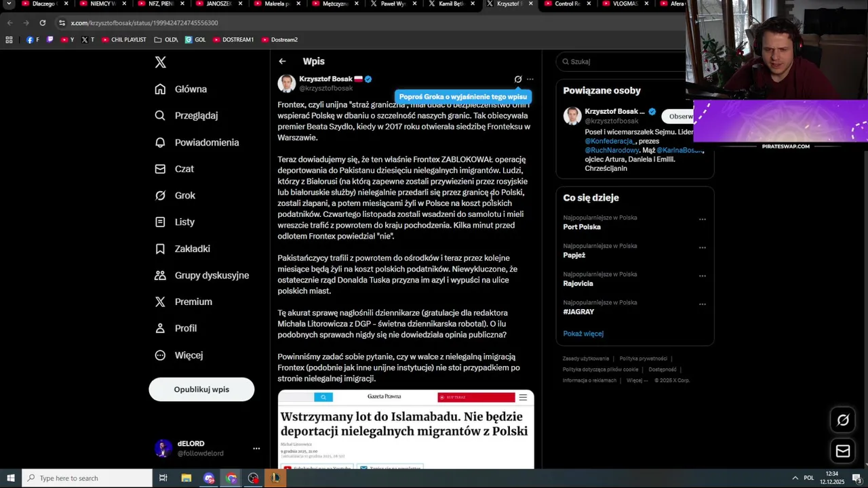Open Port Polska trend
This screenshot has height=488, width=868.
coord(582,227)
